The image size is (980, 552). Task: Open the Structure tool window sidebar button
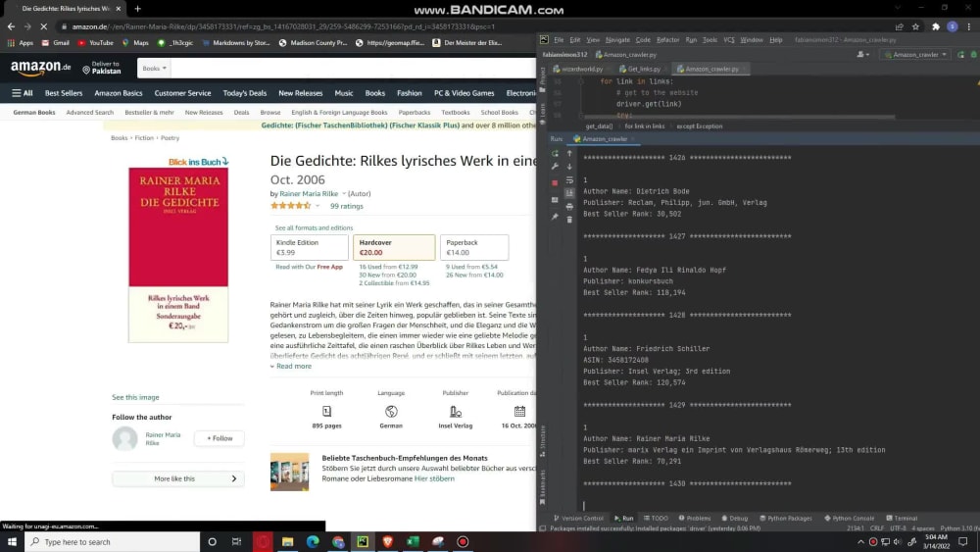(543, 441)
